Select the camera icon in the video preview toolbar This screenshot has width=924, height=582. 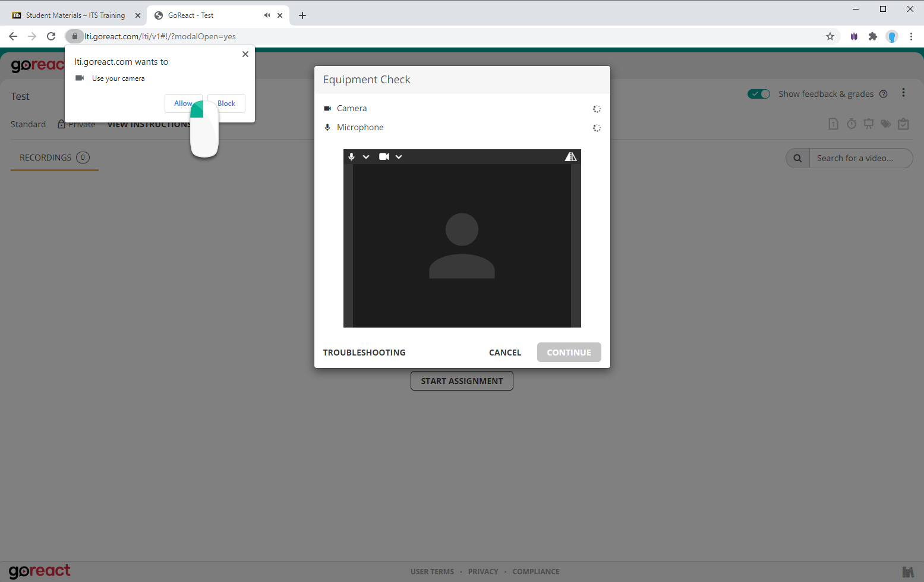tap(384, 156)
